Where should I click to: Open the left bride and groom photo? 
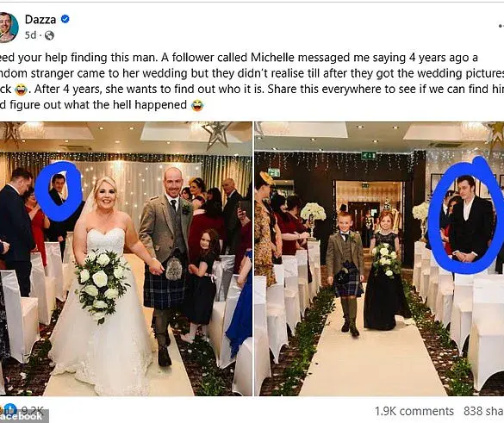(126, 258)
